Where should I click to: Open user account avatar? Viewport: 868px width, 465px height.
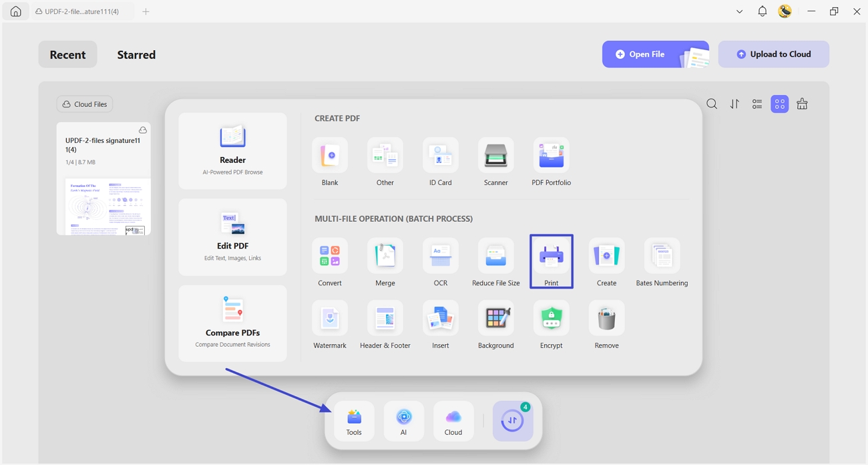[785, 11]
